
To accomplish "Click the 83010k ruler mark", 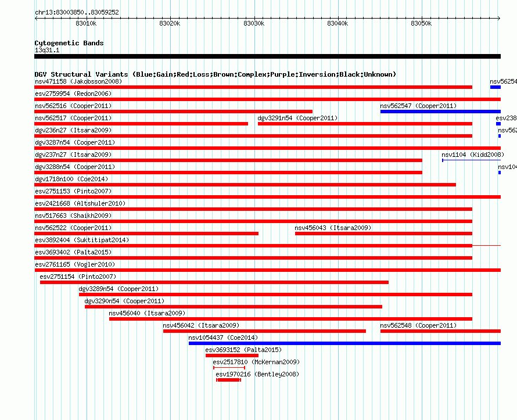I will [86, 23].
